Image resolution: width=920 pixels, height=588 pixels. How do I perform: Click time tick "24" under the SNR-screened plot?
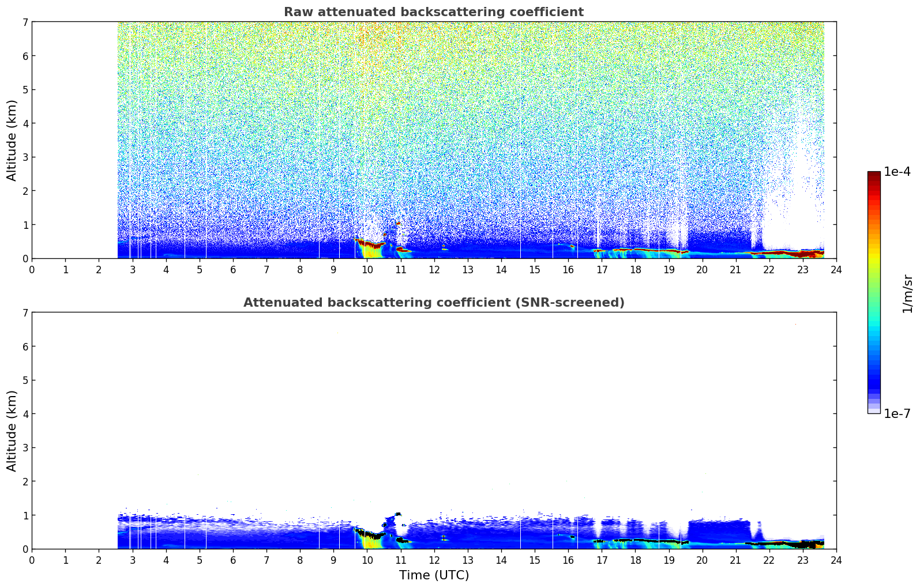pyautogui.click(x=836, y=560)
